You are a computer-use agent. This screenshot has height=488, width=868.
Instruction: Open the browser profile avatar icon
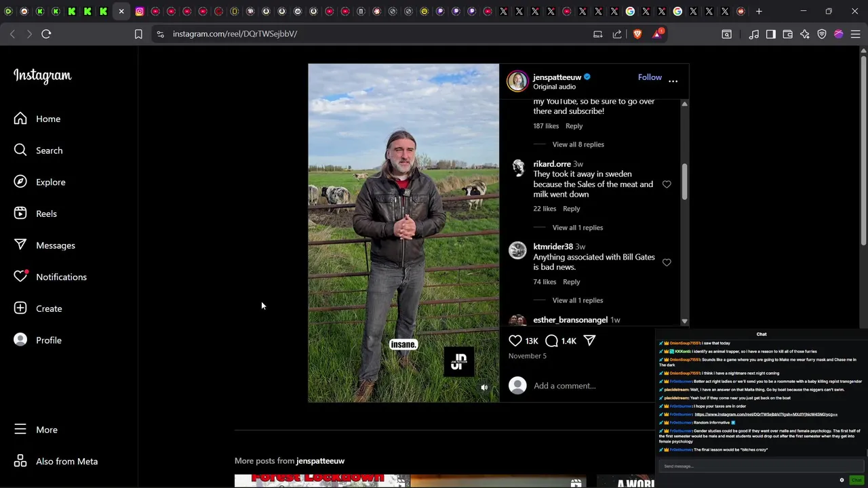839,34
